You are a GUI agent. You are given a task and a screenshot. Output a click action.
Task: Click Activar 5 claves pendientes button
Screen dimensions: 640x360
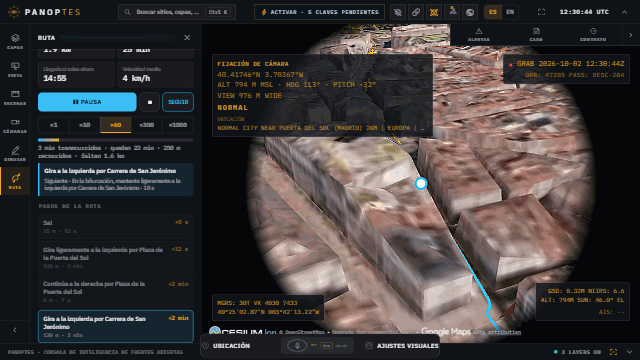click(319, 12)
